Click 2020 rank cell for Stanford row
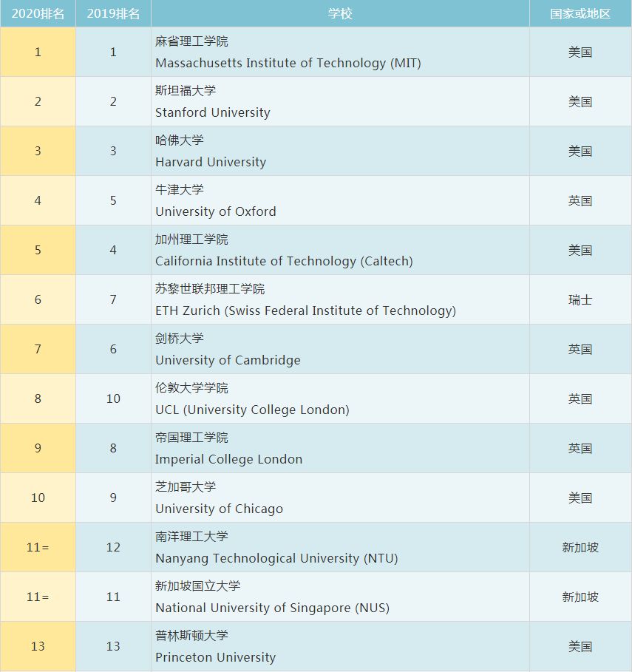 [x=38, y=101]
